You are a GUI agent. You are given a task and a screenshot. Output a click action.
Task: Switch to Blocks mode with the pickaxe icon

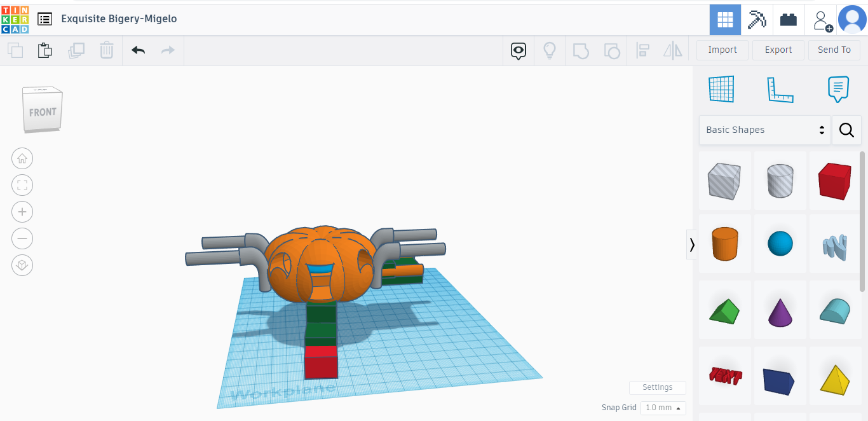(756, 19)
